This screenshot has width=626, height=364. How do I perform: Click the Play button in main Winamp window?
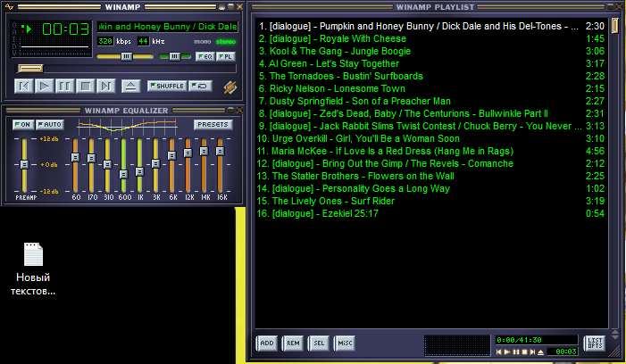tap(45, 87)
